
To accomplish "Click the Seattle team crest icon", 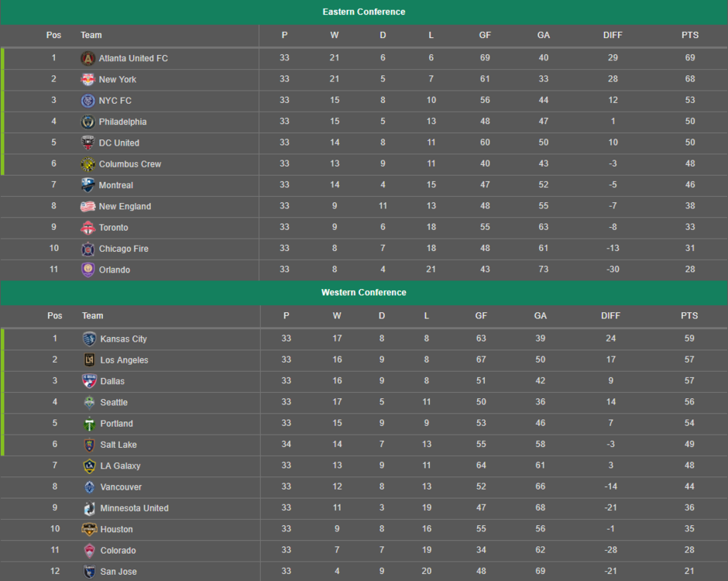I will point(89,403).
